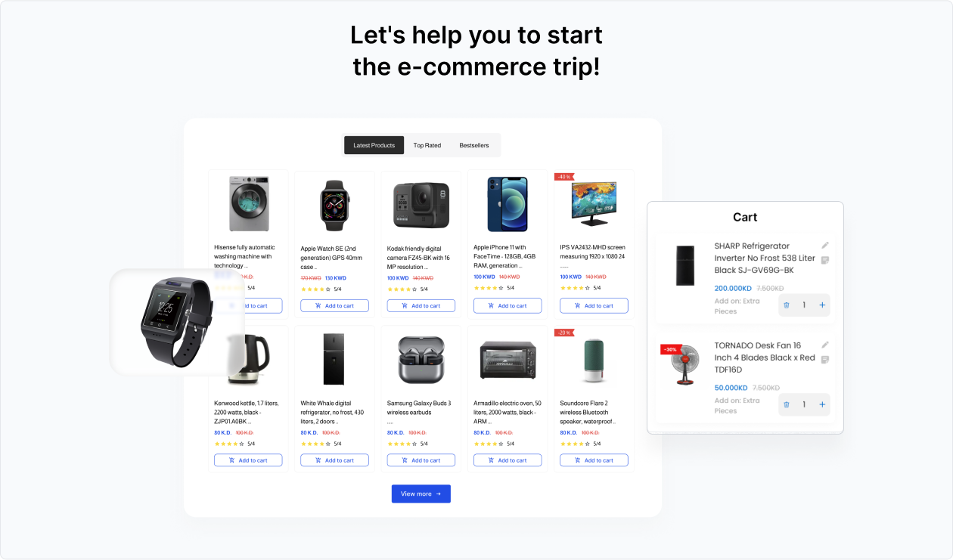
Task: Open note icon for TORNADO Desk Fan
Action: (x=825, y=360)
